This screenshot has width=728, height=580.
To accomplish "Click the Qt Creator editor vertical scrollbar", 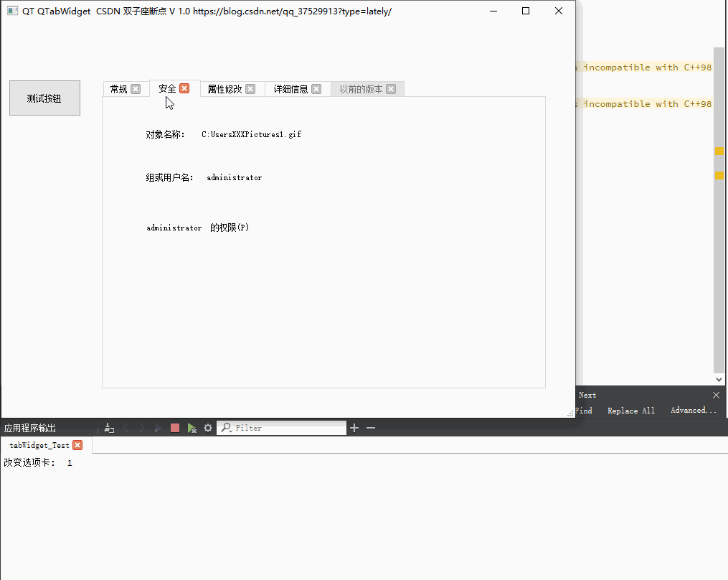I will click(719, 209).
